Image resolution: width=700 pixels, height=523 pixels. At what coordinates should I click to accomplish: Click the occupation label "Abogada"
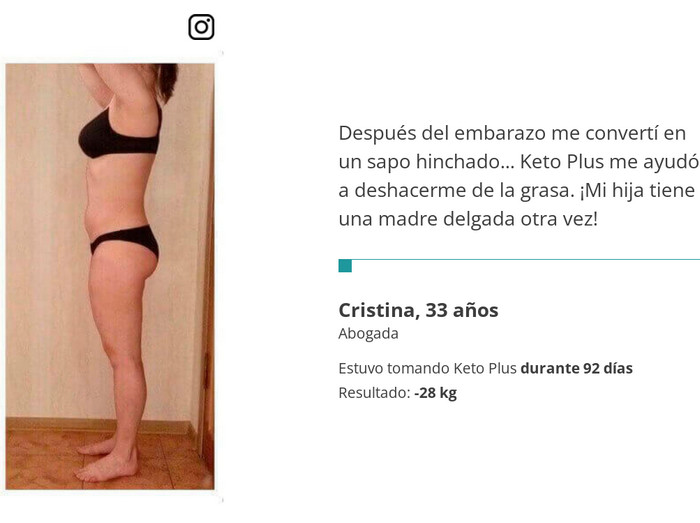click(368, 334)
